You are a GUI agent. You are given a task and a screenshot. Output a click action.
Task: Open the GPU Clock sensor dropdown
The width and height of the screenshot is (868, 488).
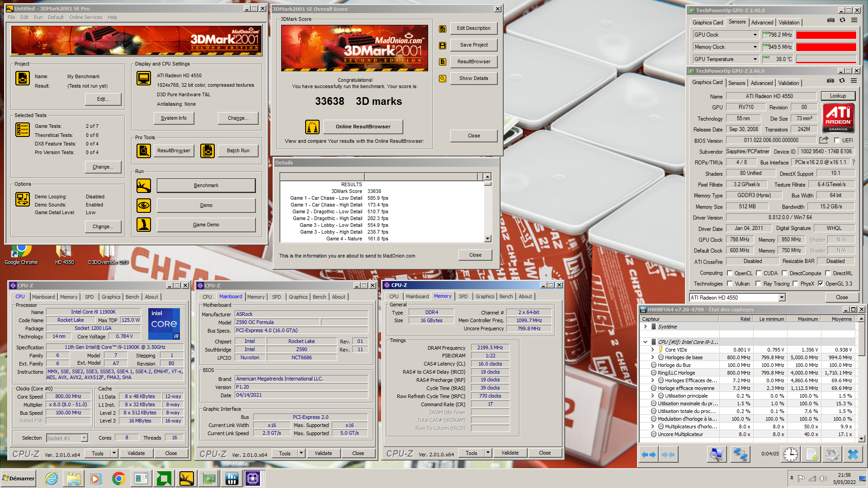point(755,35)
